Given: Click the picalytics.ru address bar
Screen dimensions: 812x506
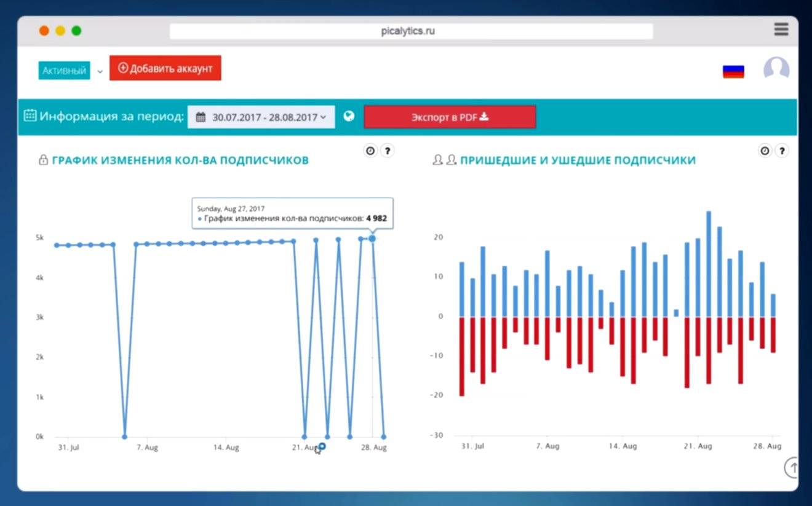Looking at the screenshot, I should 411,31.
